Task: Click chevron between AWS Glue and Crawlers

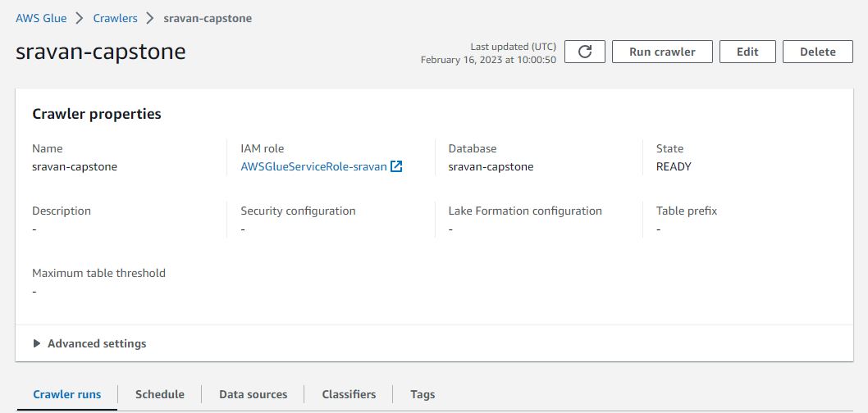Action: pyautogui.click(x=80, y=18)
